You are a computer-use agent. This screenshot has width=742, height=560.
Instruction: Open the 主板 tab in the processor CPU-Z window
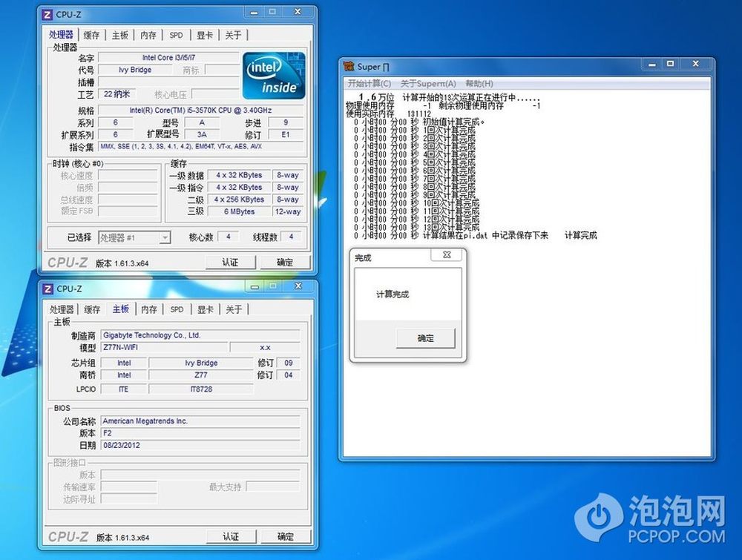(119, 35)
